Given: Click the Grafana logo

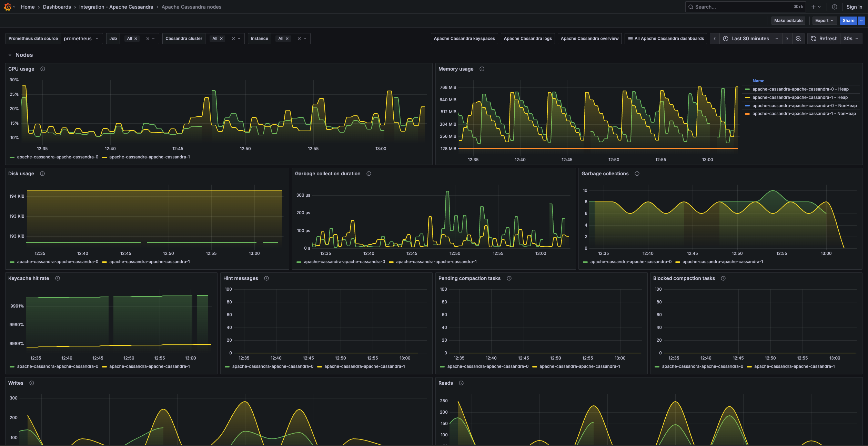Looking at the screenshot, I should tap(8, 7).
